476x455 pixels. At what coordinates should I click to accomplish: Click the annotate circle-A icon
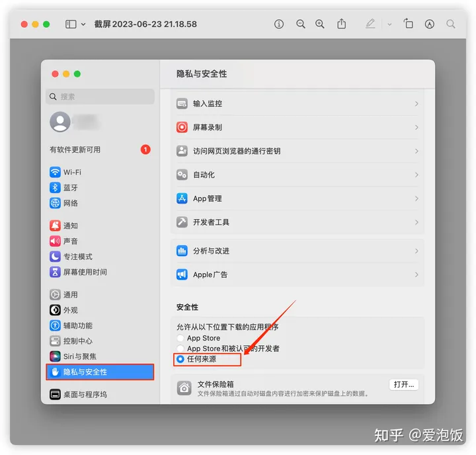pos(430,24)
